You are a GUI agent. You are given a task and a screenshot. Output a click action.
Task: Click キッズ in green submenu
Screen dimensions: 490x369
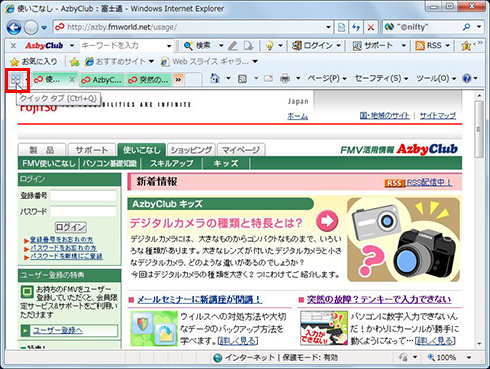(x=226, y=163)
